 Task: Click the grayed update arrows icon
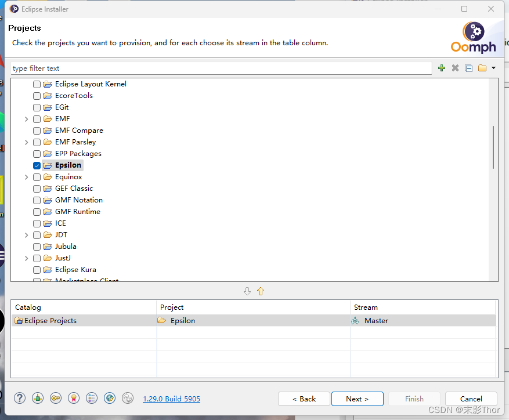tap(128, 398)
